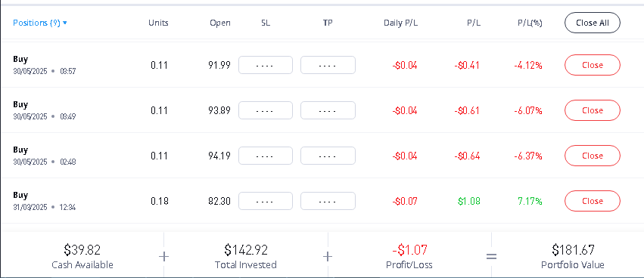This screenshot has width=644, height=278.
Task: Close the position opened at 93.89
Action: click(593, 110)
